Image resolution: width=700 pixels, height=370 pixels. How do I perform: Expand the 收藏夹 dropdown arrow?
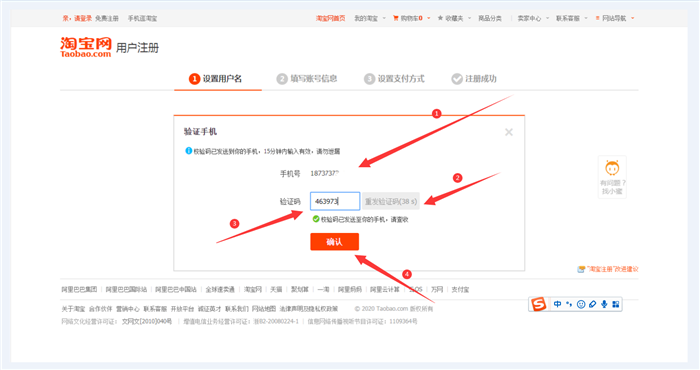(x=469, y=18)
